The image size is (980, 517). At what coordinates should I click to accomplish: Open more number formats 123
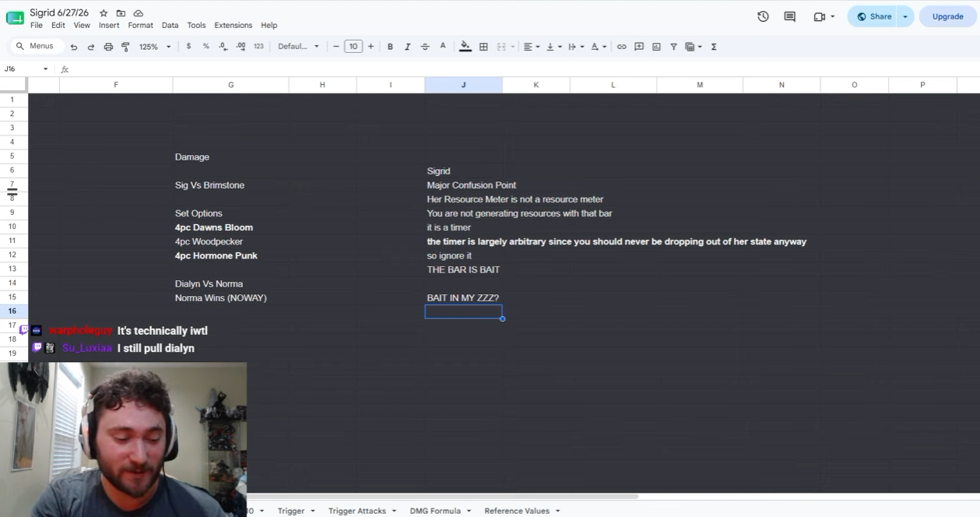pyautogui.click(x=258, y=47)
